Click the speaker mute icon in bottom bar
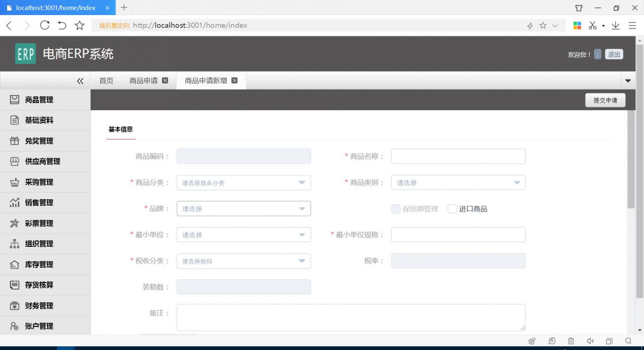644x350 pixels. (x=590, y=341)
